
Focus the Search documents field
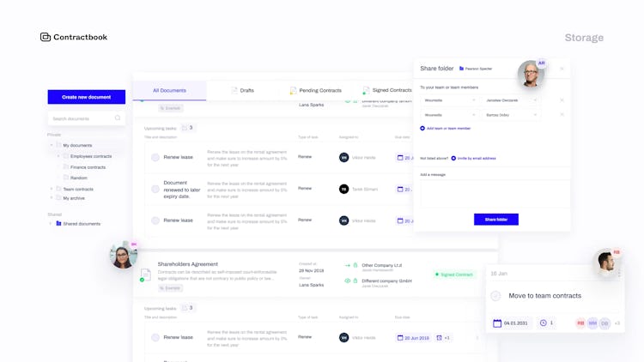pos(86,118)
